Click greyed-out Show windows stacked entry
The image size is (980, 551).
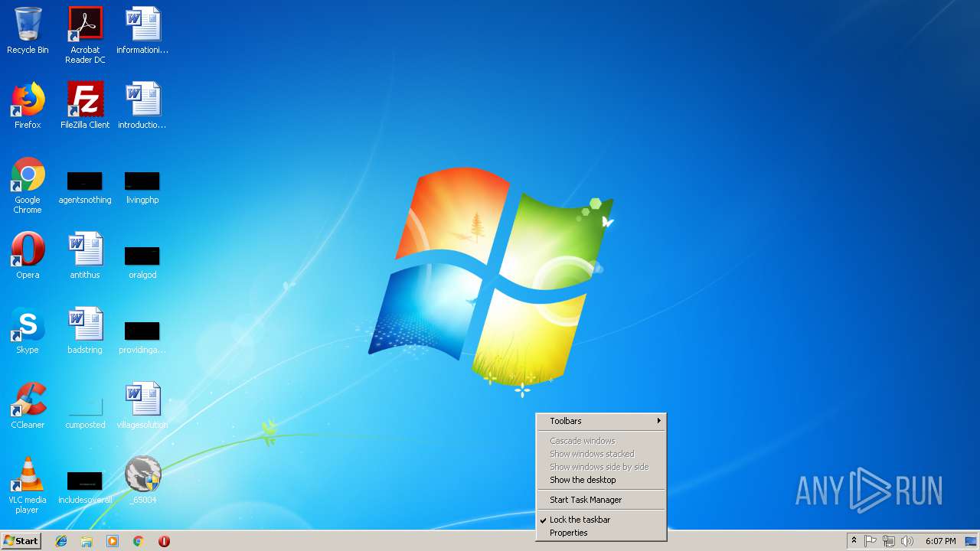pyautogui.click(x=601, y=454)
